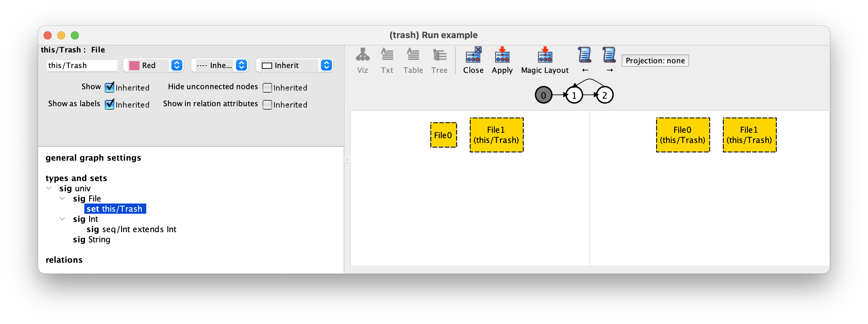
Task: Toggle Hide unconnected nodes Inherited checkbox
Action: (267, 88)
